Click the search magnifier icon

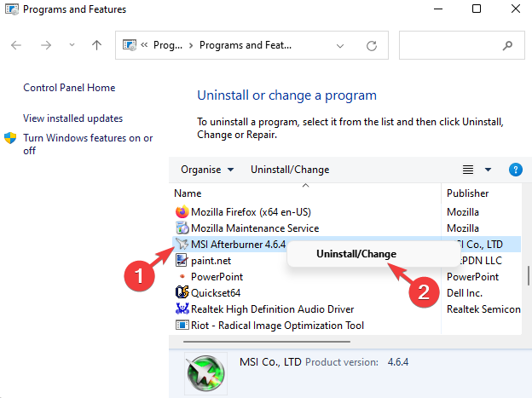click(x=507, y=45)
